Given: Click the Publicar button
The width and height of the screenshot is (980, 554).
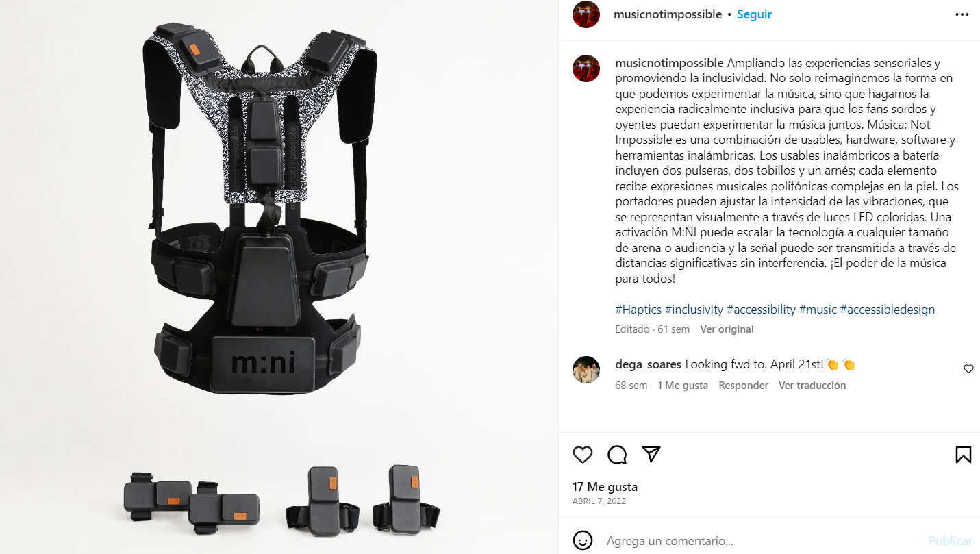Looking at the screenshot, I should click(951, 541).
